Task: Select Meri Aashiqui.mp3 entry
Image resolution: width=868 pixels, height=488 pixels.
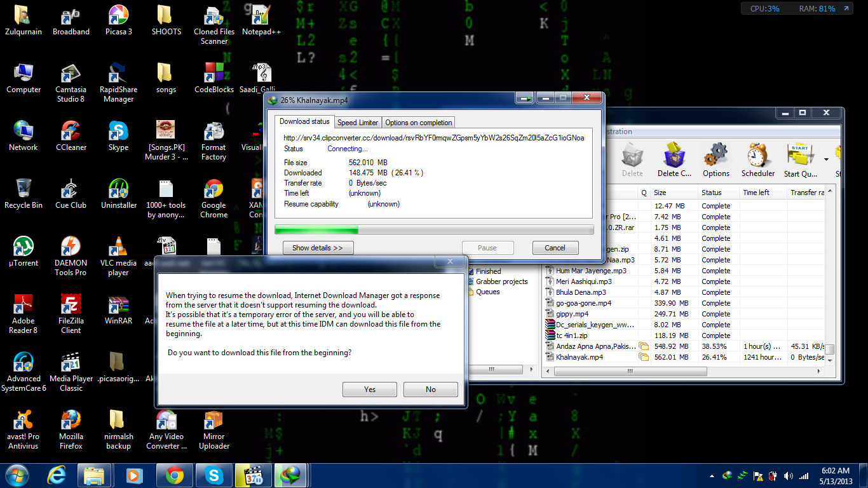Action: [684, 281]
